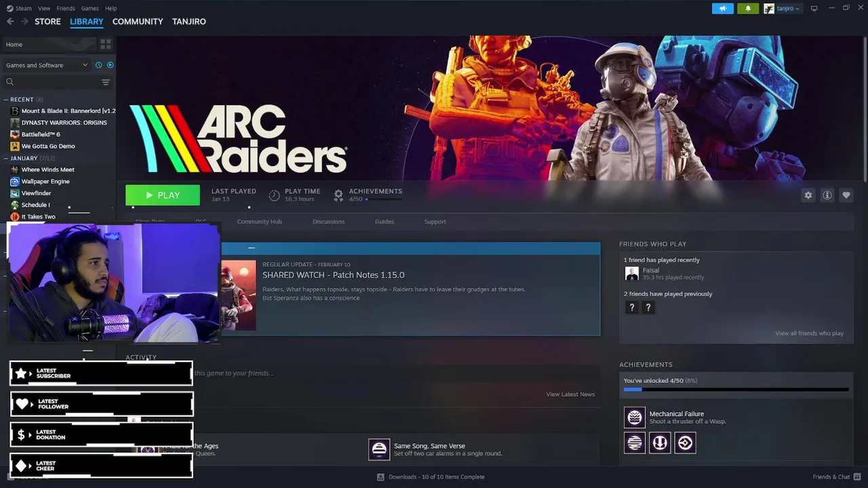
Task: Open the Games menu
Action: (90, 8)
